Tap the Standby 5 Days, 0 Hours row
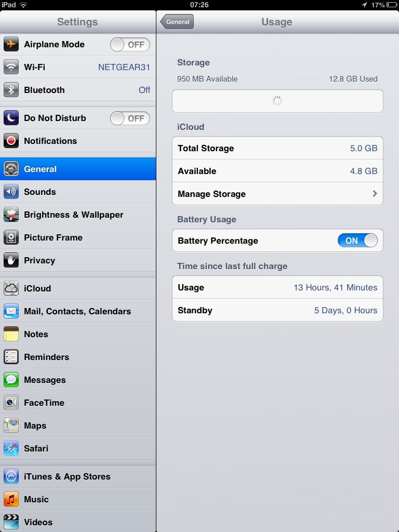The image size is (399, 532). tap(277, 310)
